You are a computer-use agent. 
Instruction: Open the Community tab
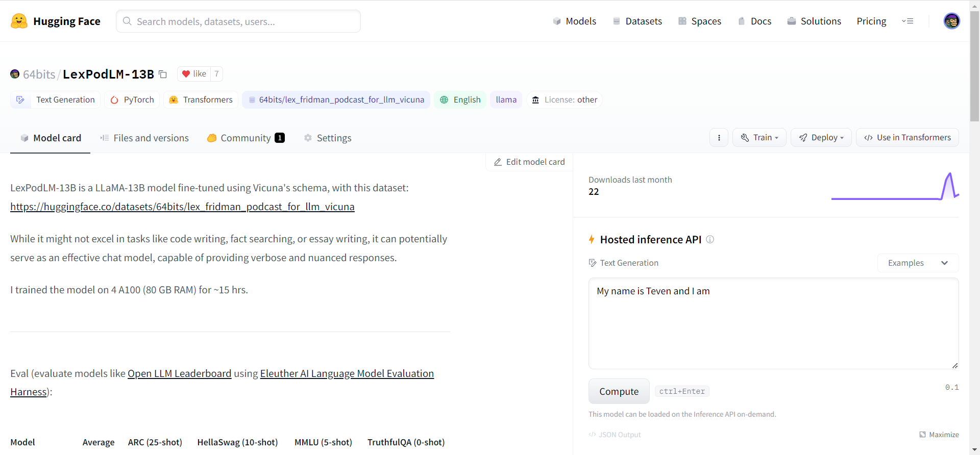pyautogui.click(x=246, y=138)
